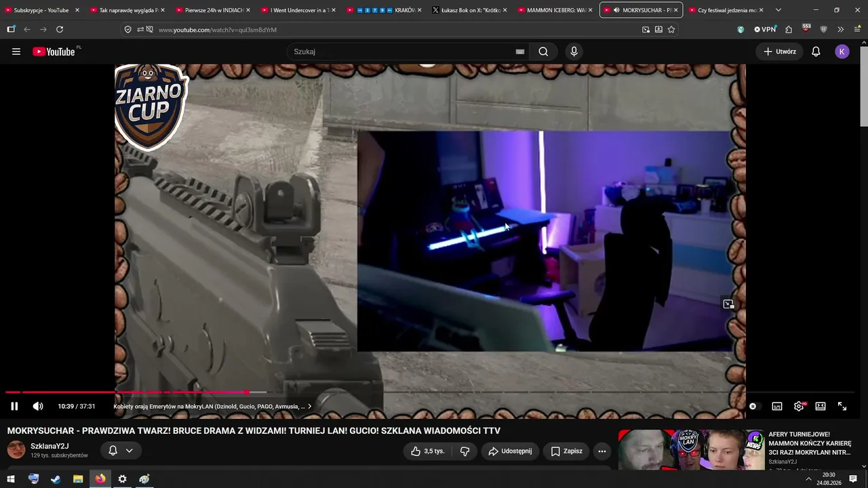
Task: Open the SzklanaY2J channel avatar
Action: (16, 450)
